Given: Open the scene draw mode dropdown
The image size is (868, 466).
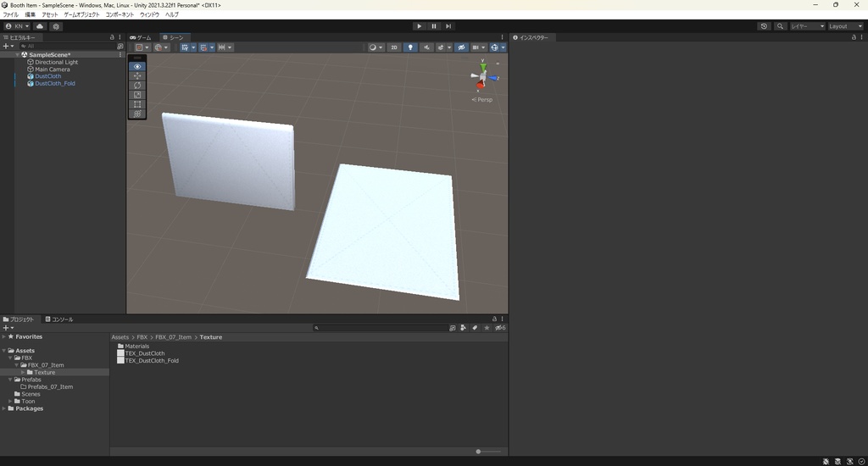Looking at the screenshot, I should click(x=376, y=47).
